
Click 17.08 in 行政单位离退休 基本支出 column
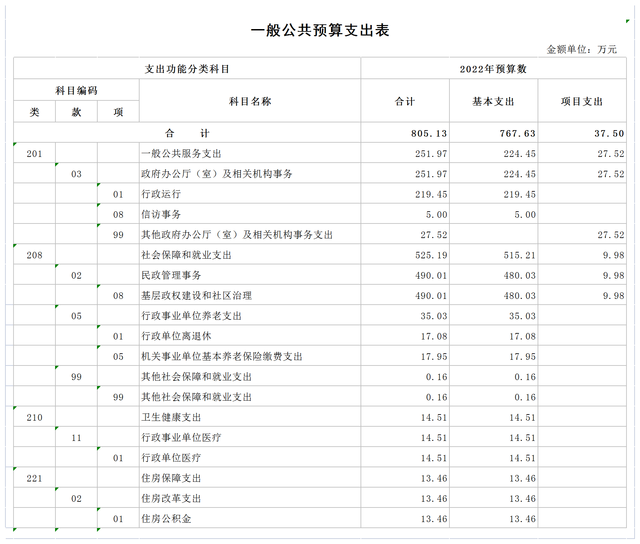pyautogui.click(x=522, y=337)
